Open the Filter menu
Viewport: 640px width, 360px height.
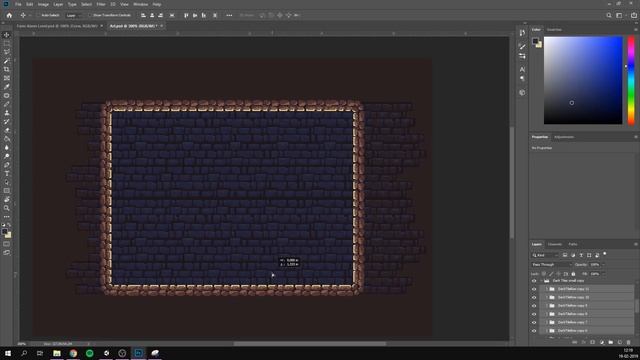[x=101, y=4]
